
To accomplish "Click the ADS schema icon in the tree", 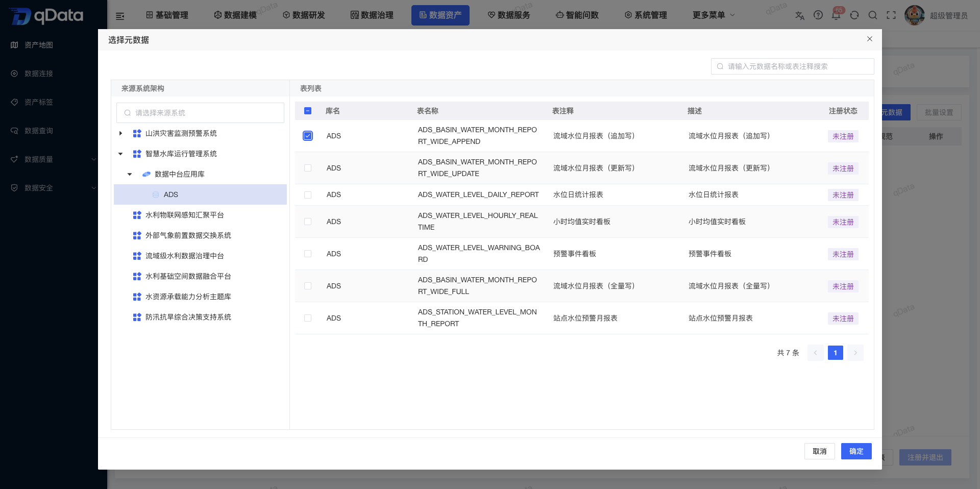I will 156,194.
